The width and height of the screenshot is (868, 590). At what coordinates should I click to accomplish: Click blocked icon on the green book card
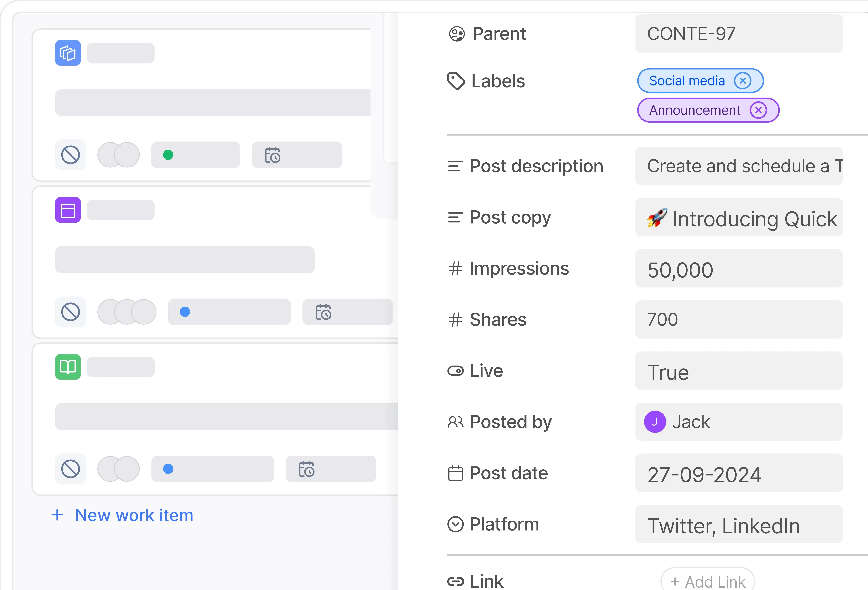[71, 469]
